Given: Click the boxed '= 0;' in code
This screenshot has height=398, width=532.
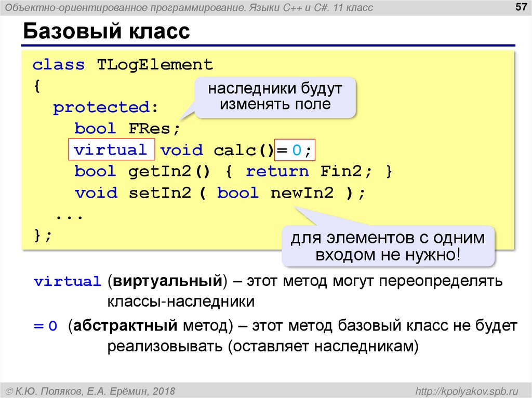Looking at the screenshot, I should (295, 149).
